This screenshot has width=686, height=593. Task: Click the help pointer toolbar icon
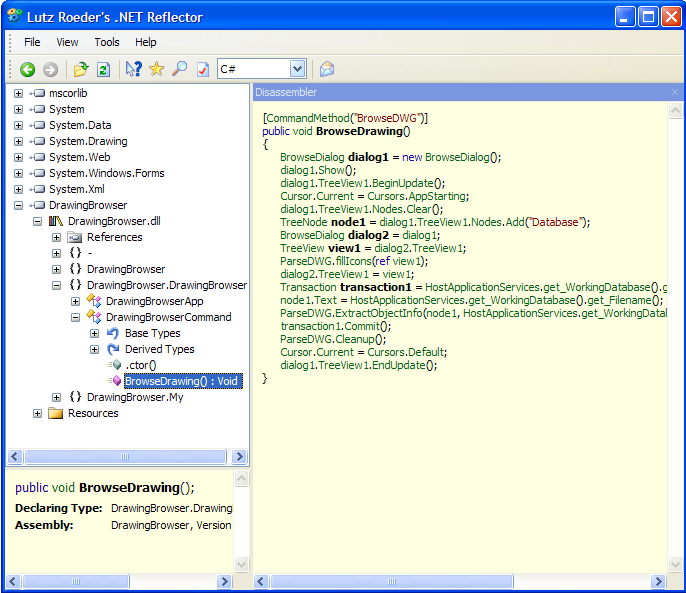(133, 69)
